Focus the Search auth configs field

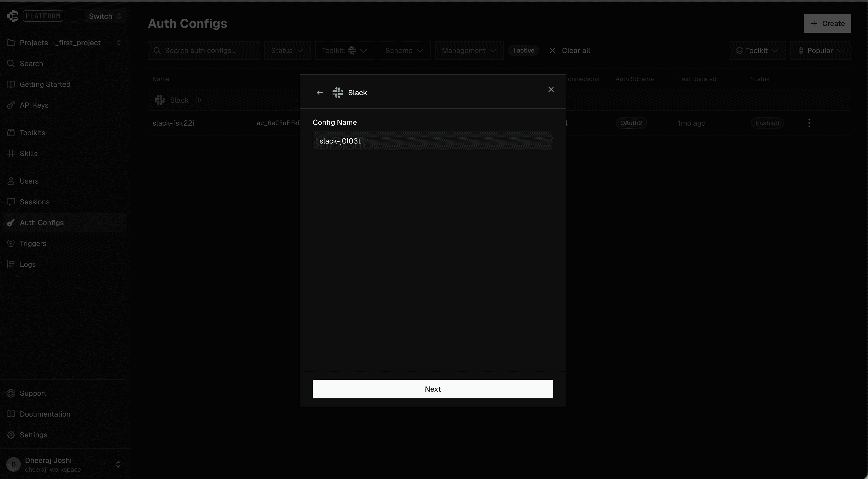pyautogui.click(x=204, y=50)
